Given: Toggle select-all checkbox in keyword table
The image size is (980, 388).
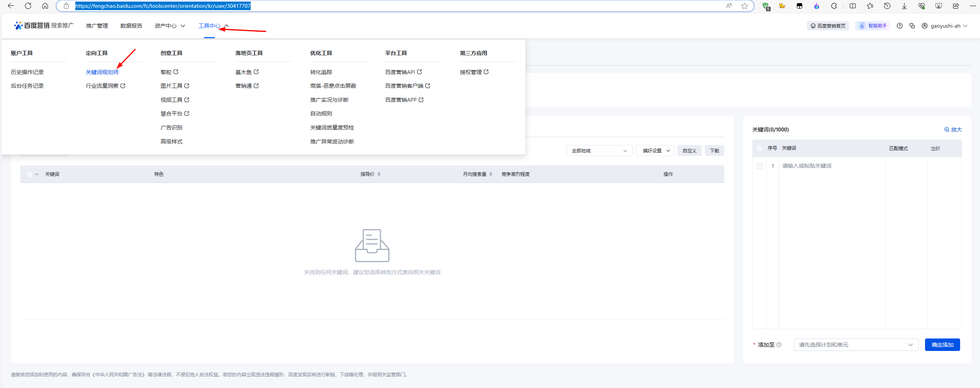Looking at the screenshot, I should [x=29, y=174].
